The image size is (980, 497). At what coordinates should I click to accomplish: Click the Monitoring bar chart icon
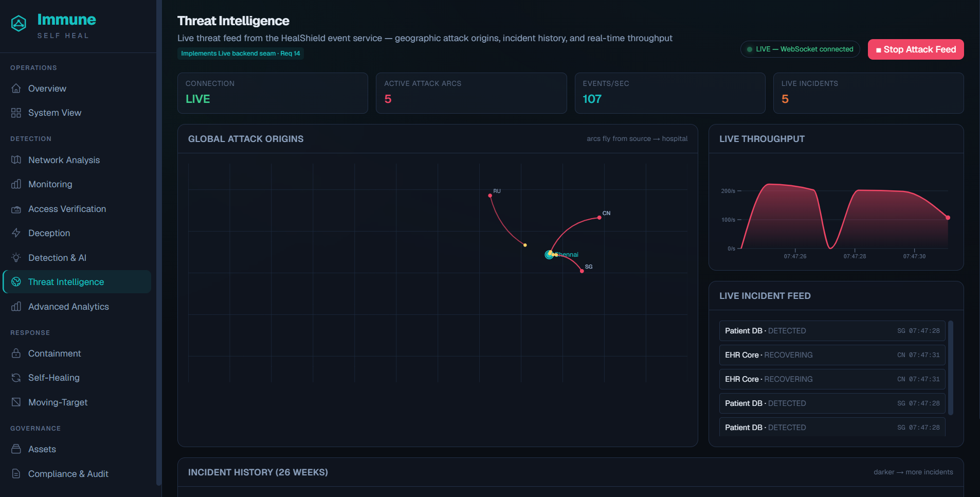click(x=16, y=184)
